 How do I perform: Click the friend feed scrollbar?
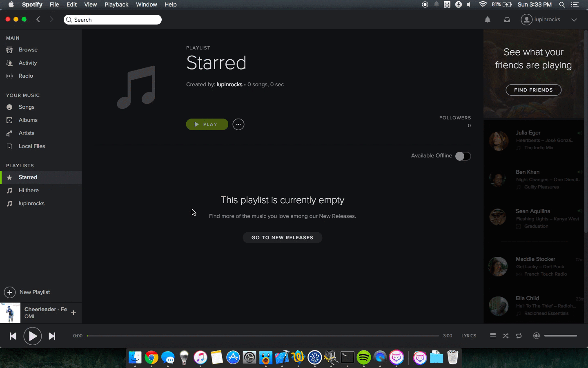[x=586, y=131]
